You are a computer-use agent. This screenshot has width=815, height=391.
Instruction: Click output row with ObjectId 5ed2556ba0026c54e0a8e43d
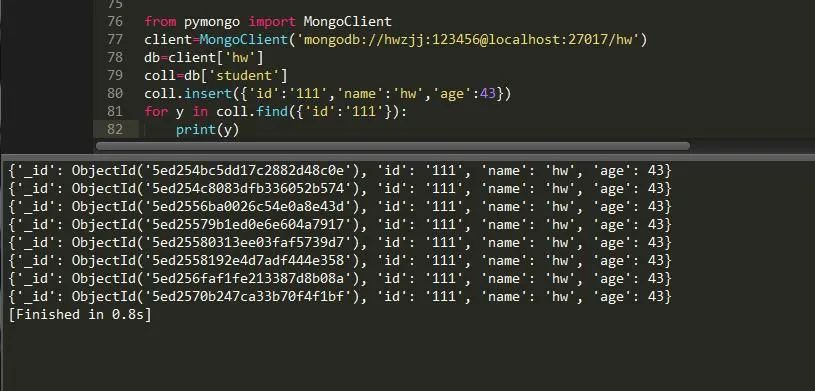tap(340, 206)
